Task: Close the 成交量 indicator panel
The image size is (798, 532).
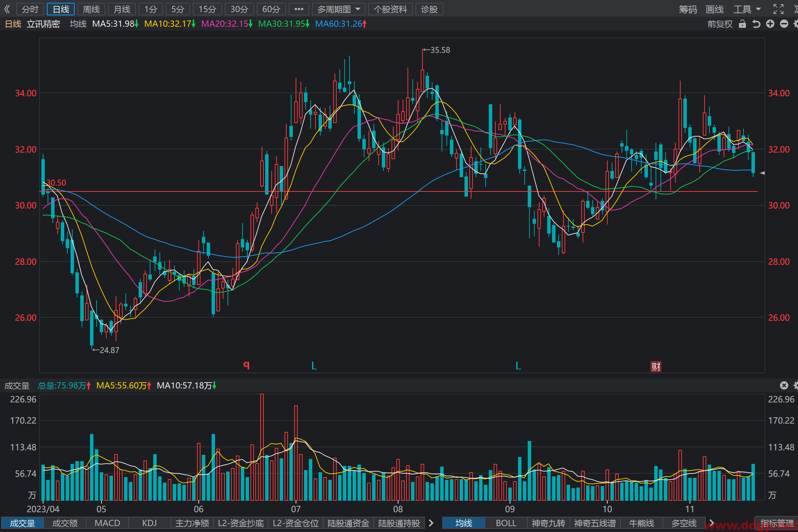Action: (x=784, y=385)
